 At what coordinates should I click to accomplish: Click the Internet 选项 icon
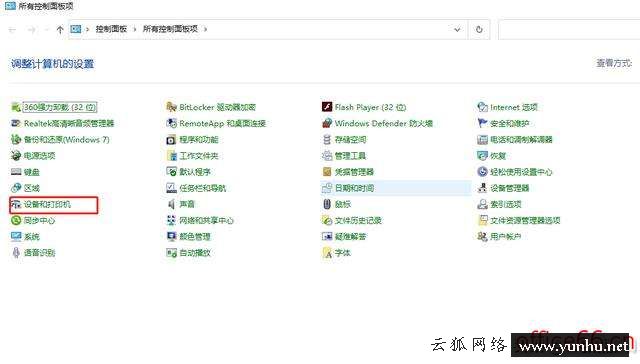click(482, 107)
